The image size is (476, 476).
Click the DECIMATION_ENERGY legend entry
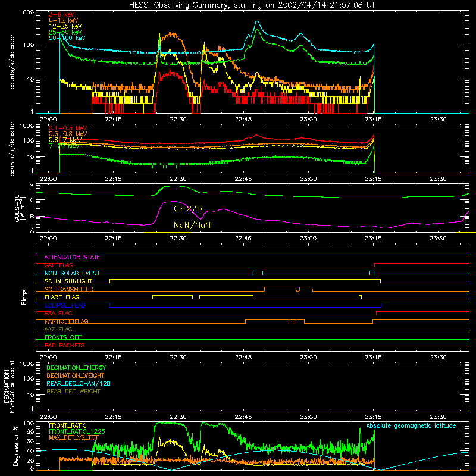tap(76, 368)
